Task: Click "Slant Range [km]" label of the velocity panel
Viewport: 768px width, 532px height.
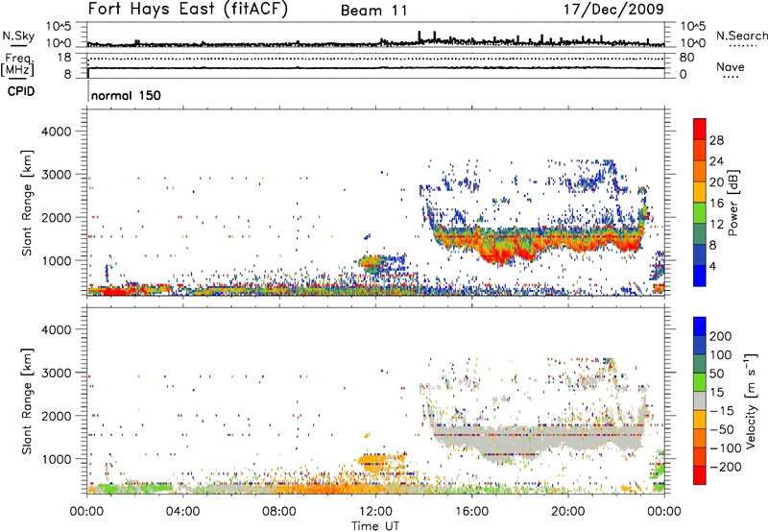Action: tap(27, 401)
